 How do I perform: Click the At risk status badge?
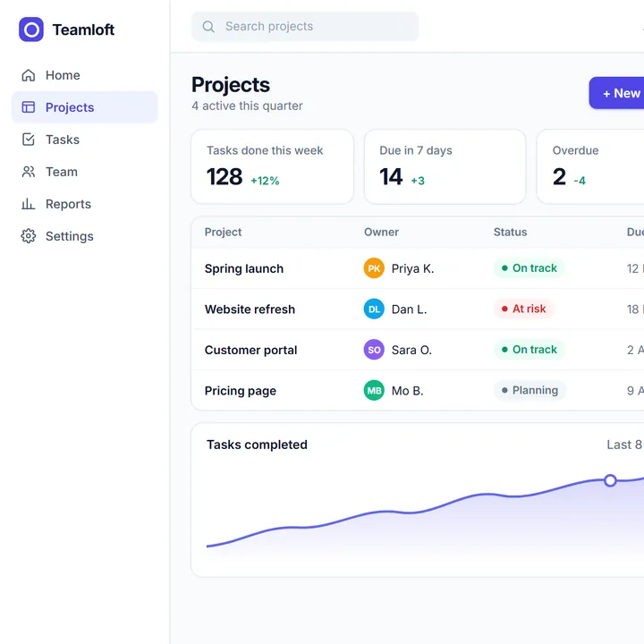click(523, 309)
